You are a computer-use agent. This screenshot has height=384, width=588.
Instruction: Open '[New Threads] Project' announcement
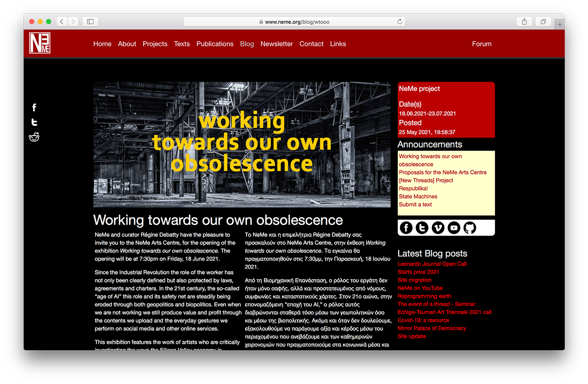pos(426,180)
